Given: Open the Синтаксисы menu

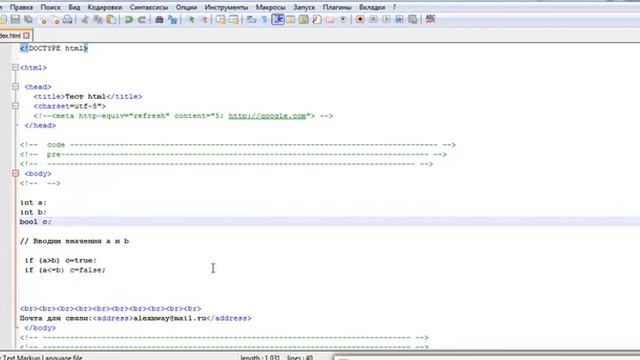Looking at the screenshot, I should (149, 7).
